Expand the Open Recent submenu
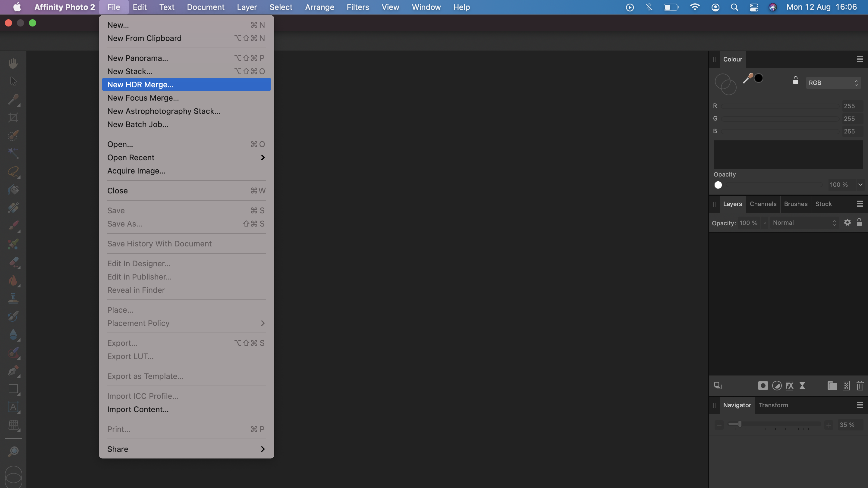 [x=186, y=158]
